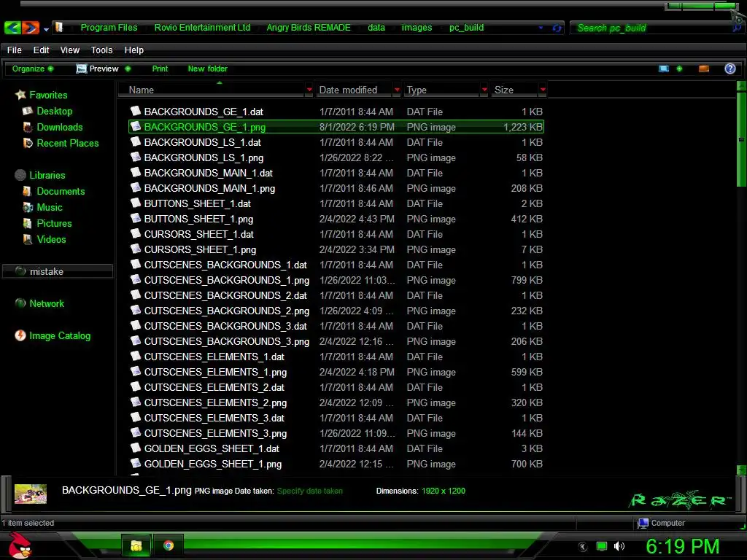Click the Libraries icon in the sidebar

20,175
